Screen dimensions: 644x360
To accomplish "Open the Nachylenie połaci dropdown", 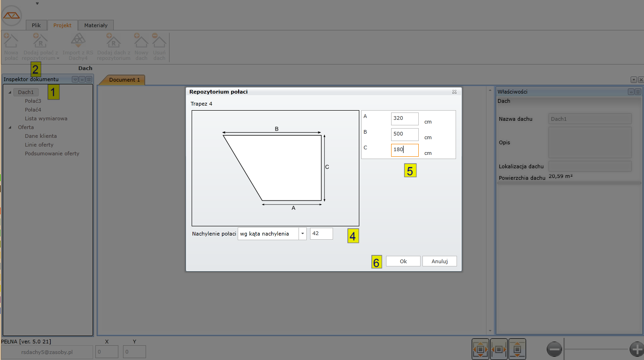I will tap(302, 234).
